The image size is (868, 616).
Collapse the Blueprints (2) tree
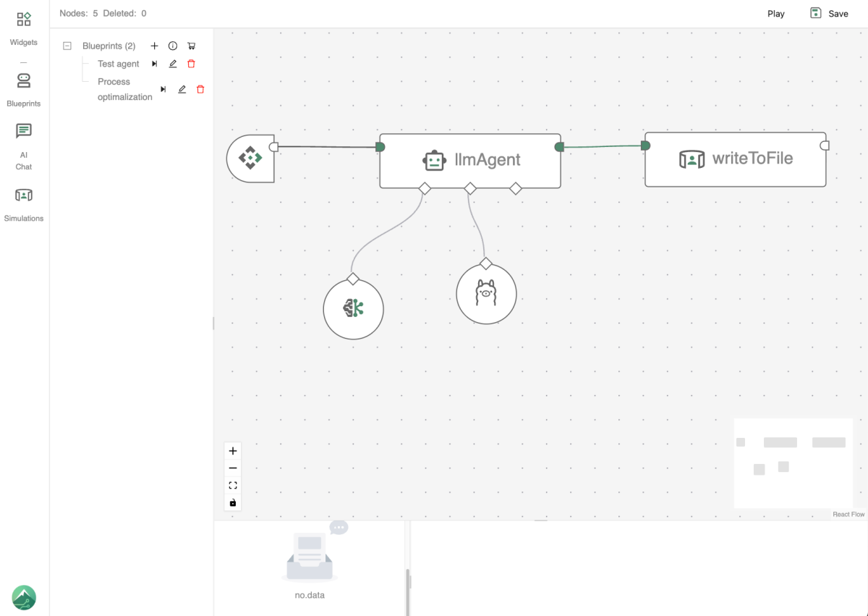pyautogui.click(x=67, y=46)
